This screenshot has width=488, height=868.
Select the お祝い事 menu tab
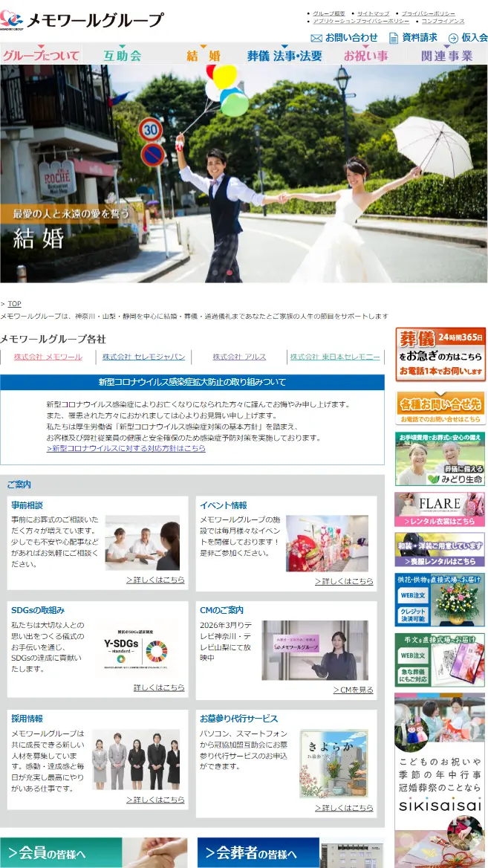click(365, 55)
